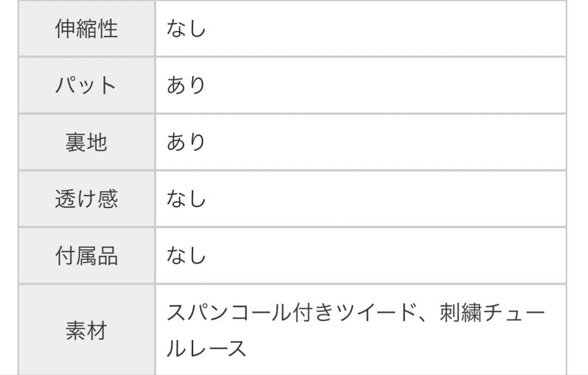Select the なし value beside 透け感
The width and height of the screenshot is (588, 375).
tap(186, 199)
